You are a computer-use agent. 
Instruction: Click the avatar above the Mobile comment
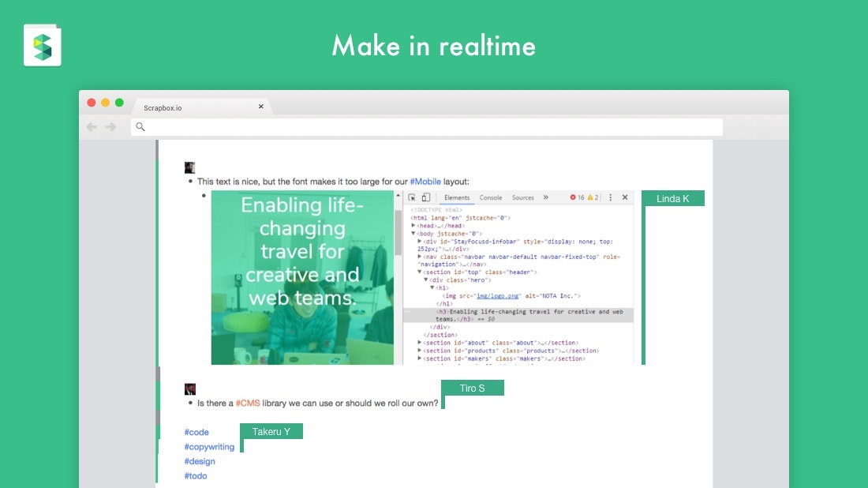pos(190,167)
